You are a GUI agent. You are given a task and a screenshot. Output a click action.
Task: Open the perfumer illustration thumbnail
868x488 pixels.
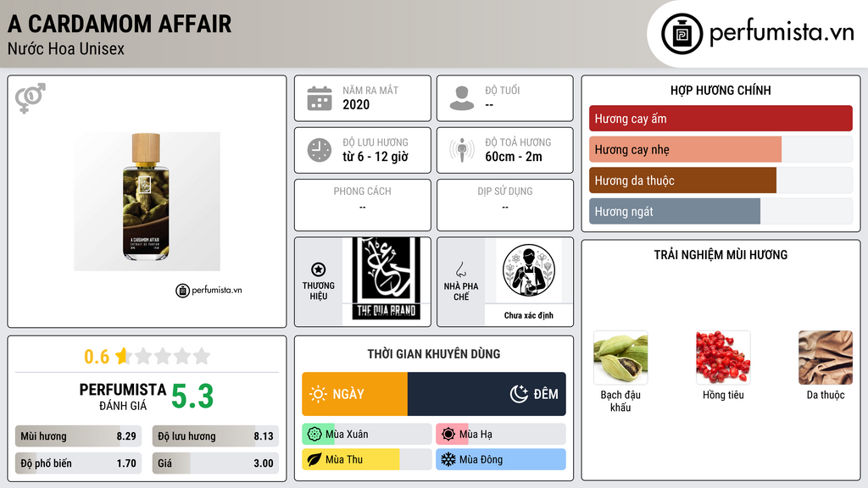529,270
